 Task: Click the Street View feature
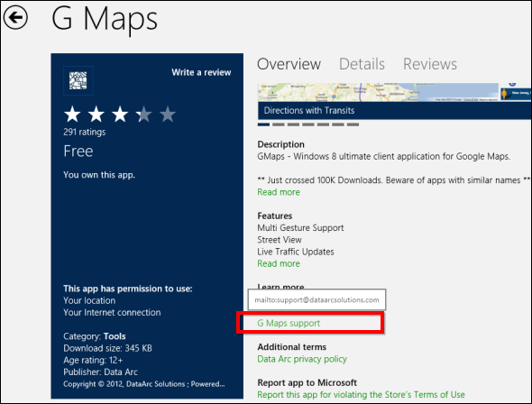tap(280, 240)
